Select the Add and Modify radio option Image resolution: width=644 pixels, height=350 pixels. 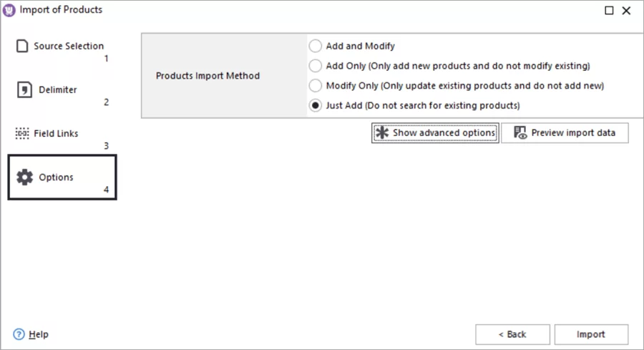tap(316, 46)
